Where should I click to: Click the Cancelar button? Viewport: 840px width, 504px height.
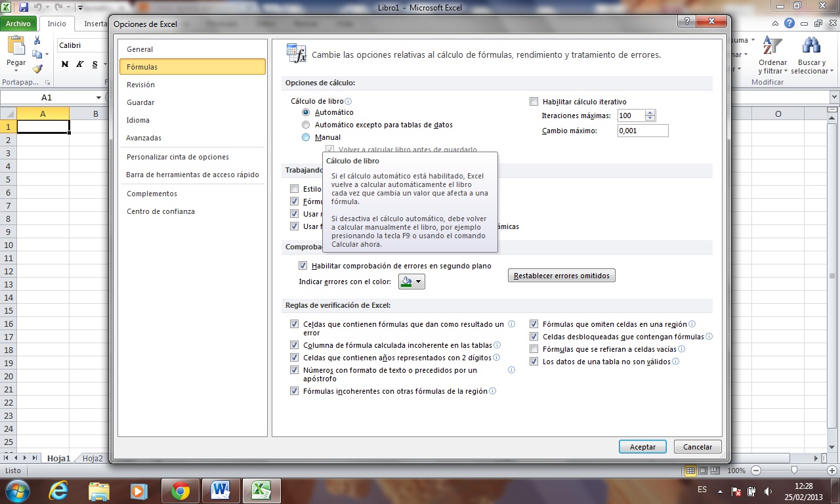698,447
